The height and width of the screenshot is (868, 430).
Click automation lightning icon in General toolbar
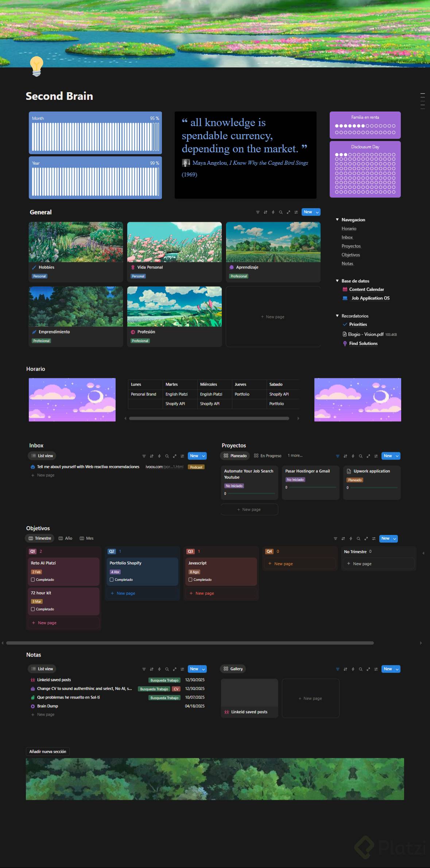click(273, 212)
